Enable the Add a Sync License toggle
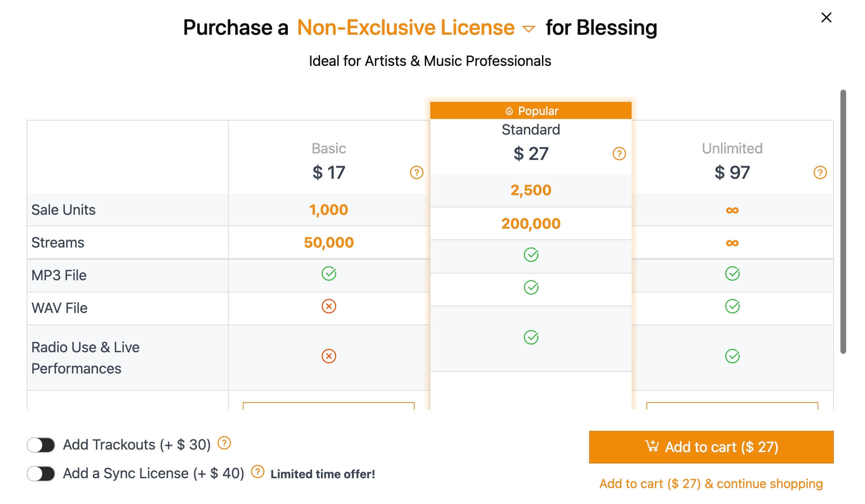This screenshot has width=865, height=504. tap(41, 474)
